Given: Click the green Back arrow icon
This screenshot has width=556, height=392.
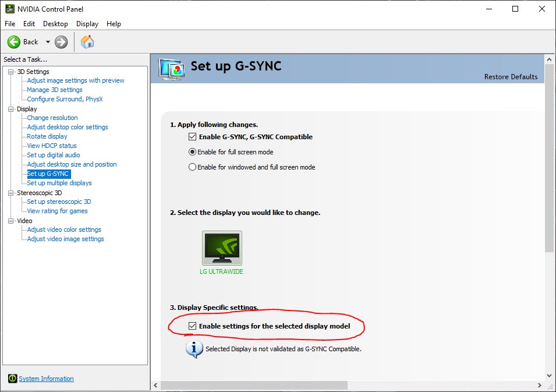Looking at the screenshot, I should [14, 42].
